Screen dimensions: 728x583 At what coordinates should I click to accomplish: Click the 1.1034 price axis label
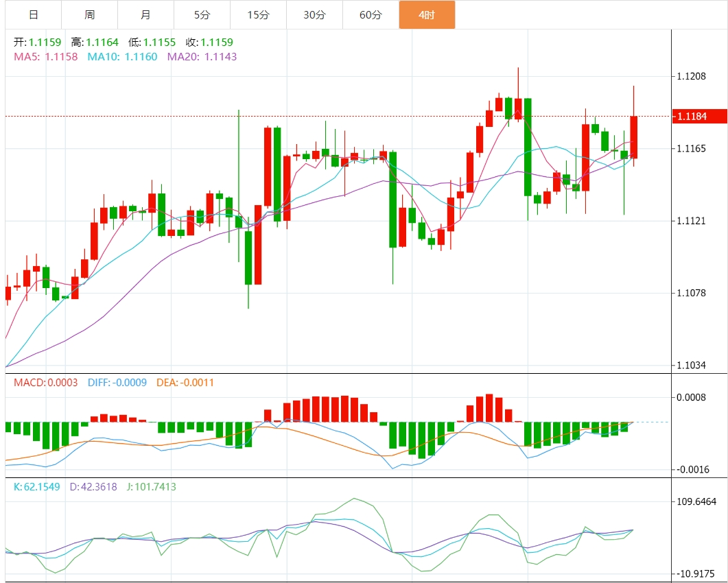click(691, 366)
